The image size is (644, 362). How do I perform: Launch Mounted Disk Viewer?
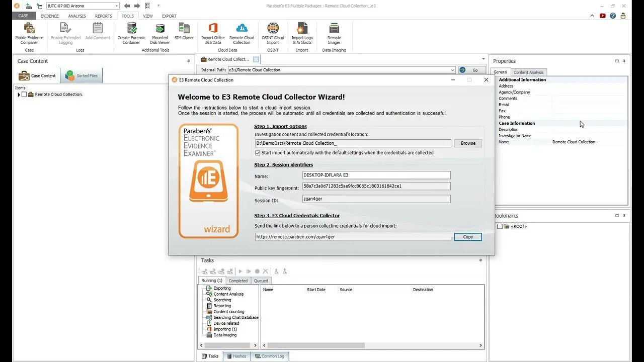[x=160, y=33]
